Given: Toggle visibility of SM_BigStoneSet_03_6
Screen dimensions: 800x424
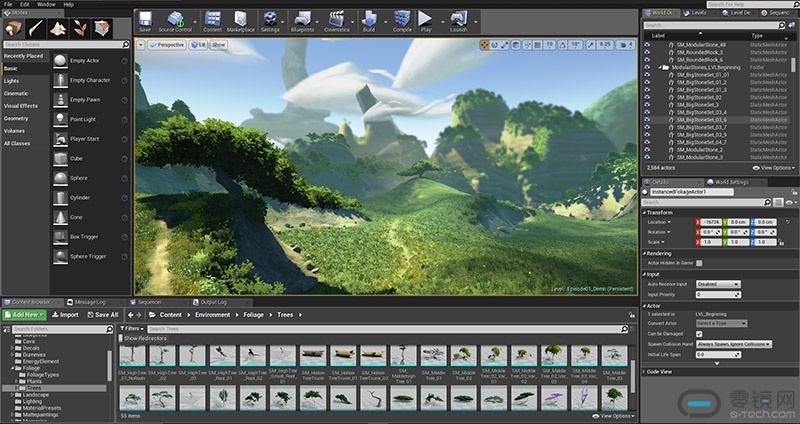Looking at the screenshot, I should [647, 119].
